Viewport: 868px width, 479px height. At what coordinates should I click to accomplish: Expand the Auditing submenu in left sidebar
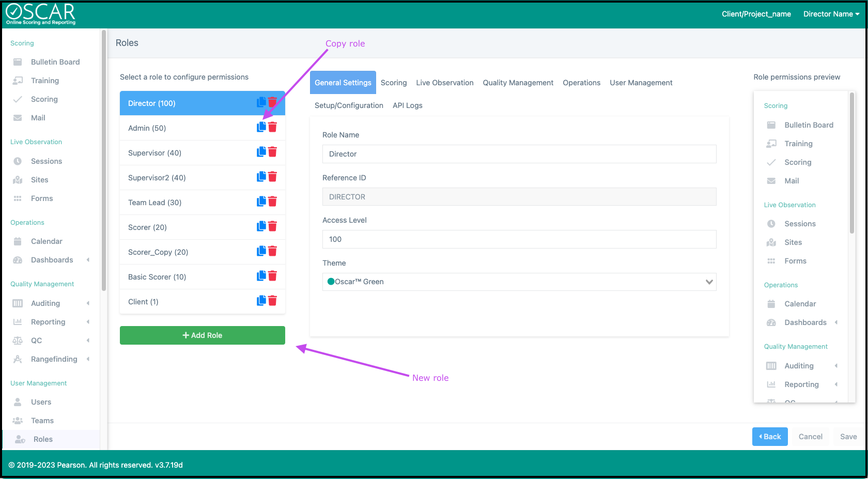(x=88, y=303)
